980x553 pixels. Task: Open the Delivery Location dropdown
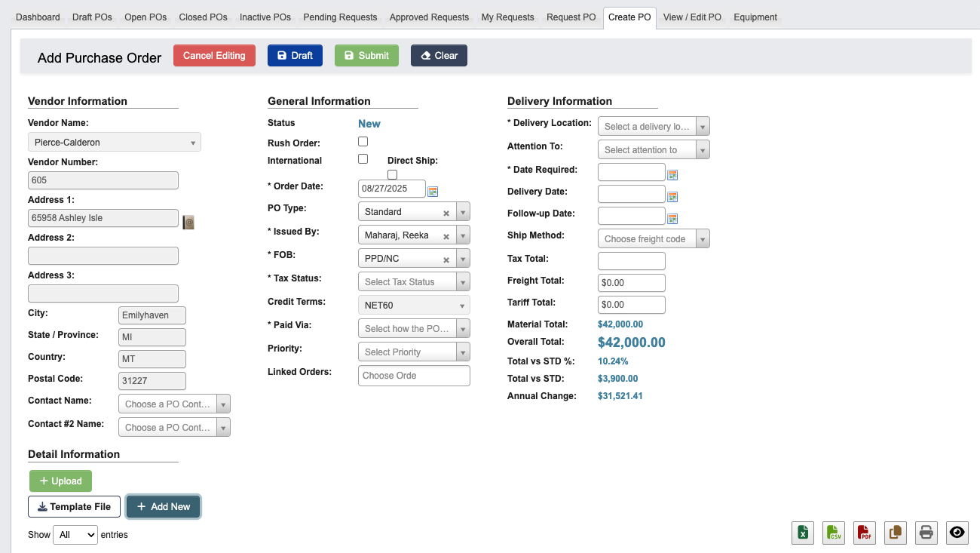pos(654,127)
